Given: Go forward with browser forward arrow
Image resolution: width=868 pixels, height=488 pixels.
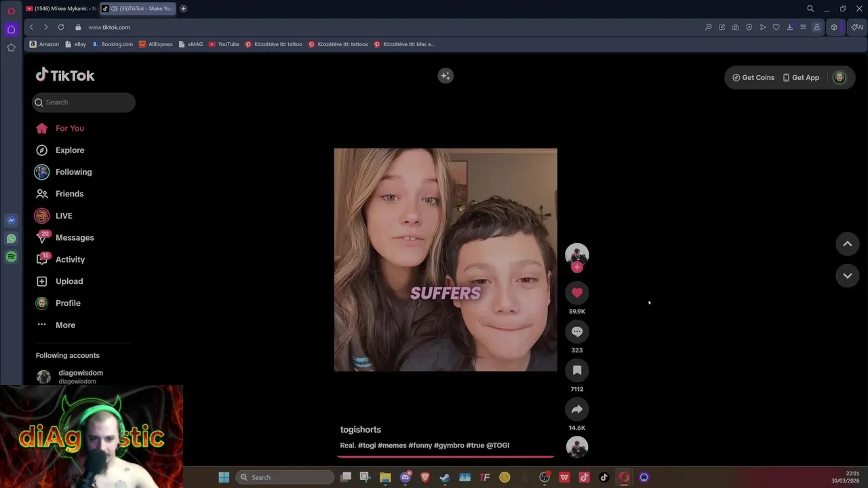Looking at the screenshot, I should tap(45, 27).
